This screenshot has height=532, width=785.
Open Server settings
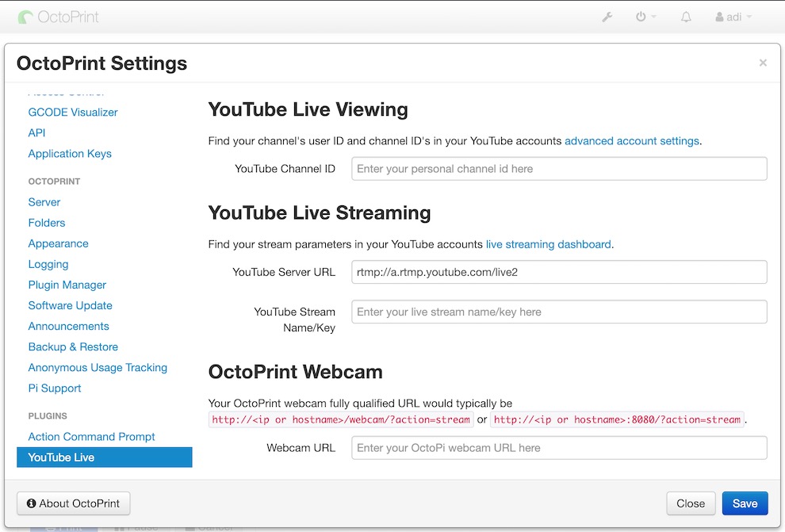(44, 202)
